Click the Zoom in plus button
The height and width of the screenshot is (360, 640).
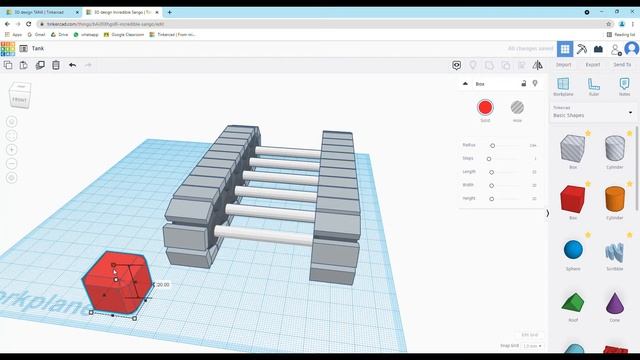[x=12, y=150]
